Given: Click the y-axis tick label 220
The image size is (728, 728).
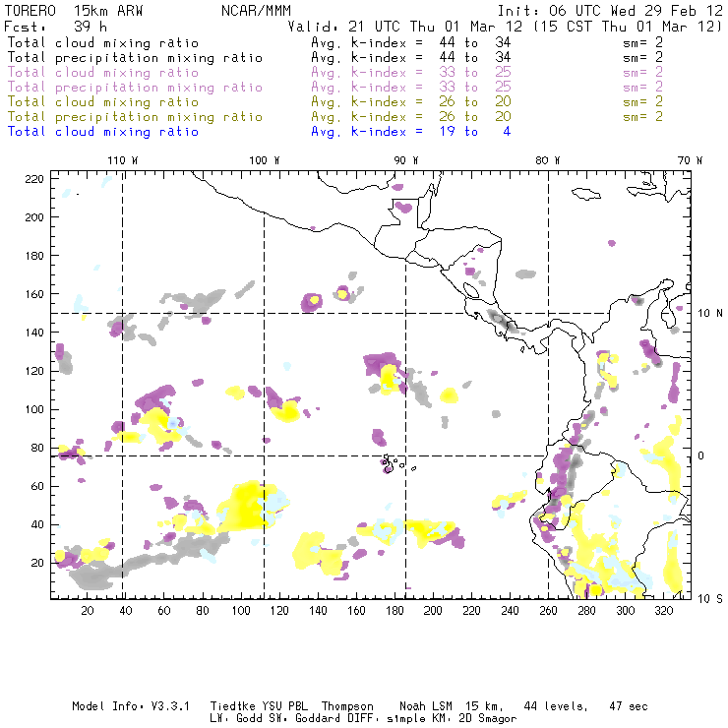Looking at the screenshot, I should (x=34, y=179).
